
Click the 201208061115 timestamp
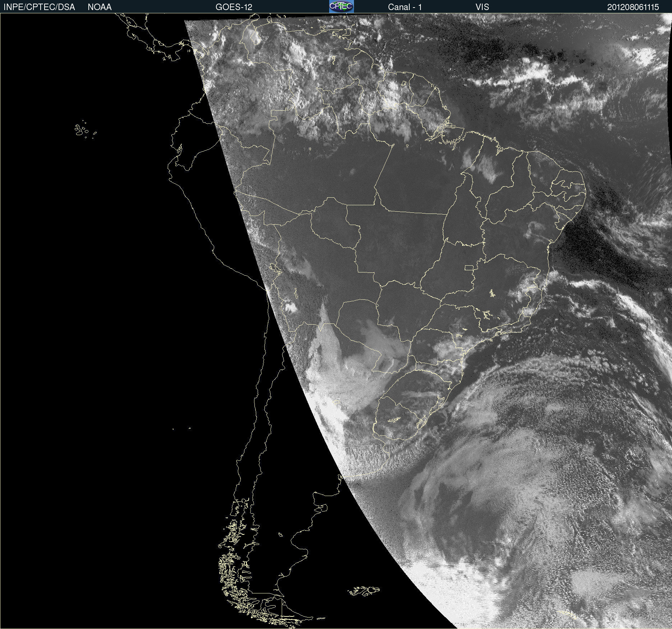click(x=633, y=7)
